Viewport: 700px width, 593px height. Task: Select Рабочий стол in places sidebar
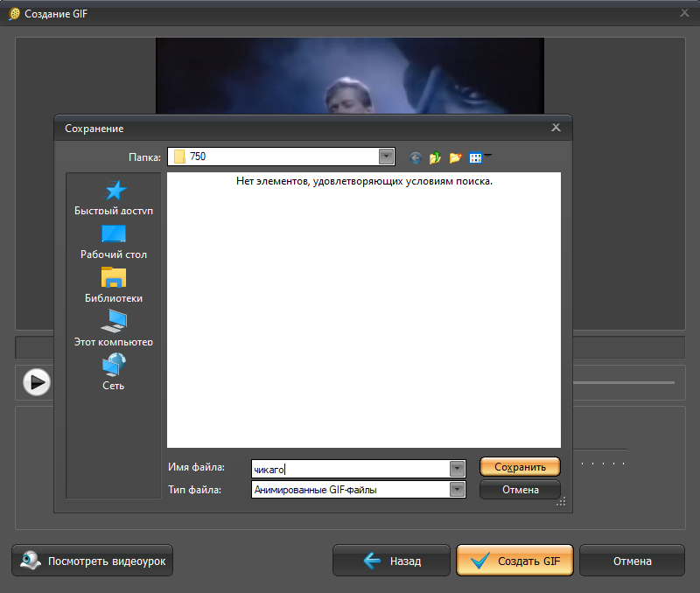[114, 242]
